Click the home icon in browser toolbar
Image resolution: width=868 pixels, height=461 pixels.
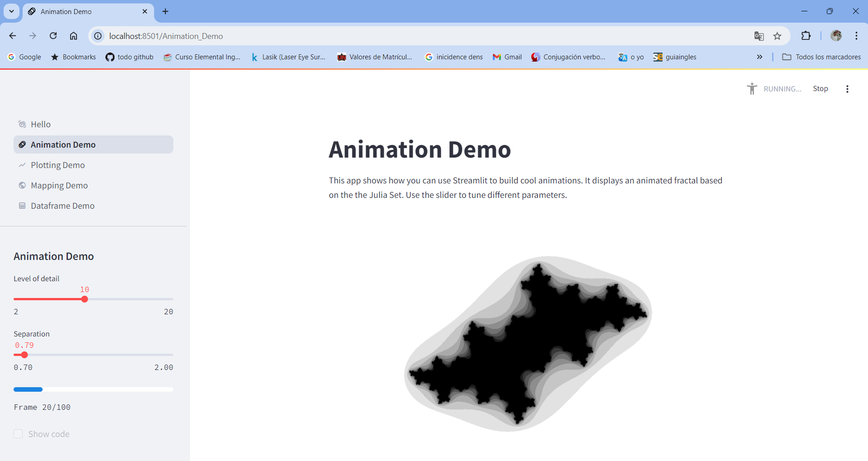(73, 36)
